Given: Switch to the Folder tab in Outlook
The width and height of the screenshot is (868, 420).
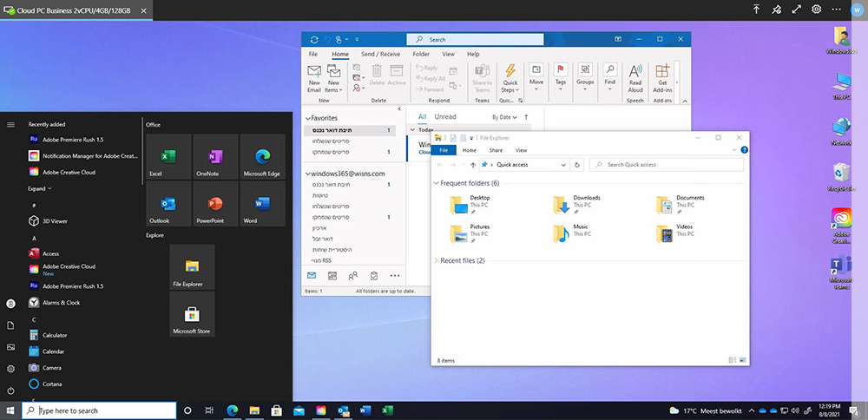Looking at the screenshot, I should point(421,54).
